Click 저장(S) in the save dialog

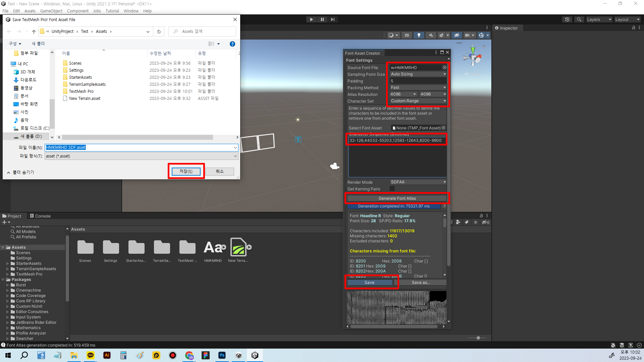coord(186,171)
